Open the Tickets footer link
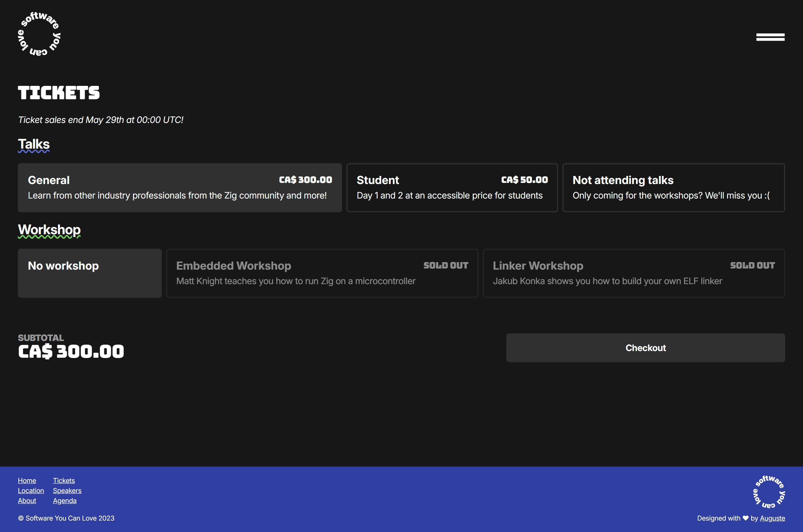 [64, 480]
